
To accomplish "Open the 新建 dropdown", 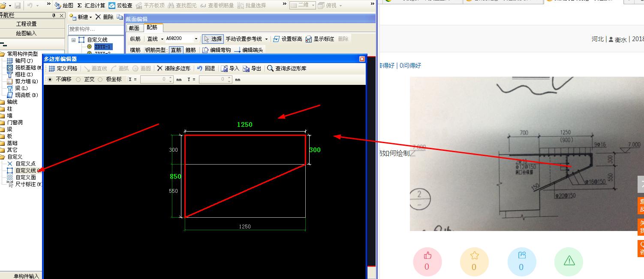I will click(81, 17).
